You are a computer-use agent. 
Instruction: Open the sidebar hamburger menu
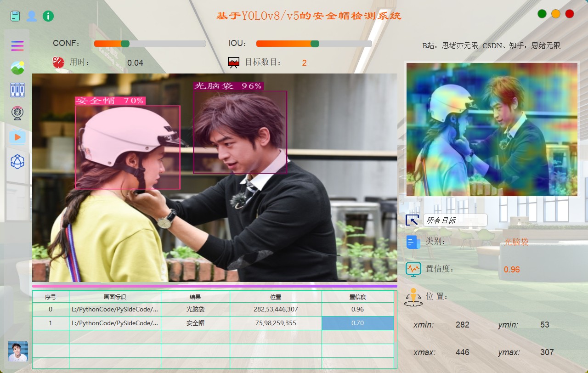click(17, 46)
